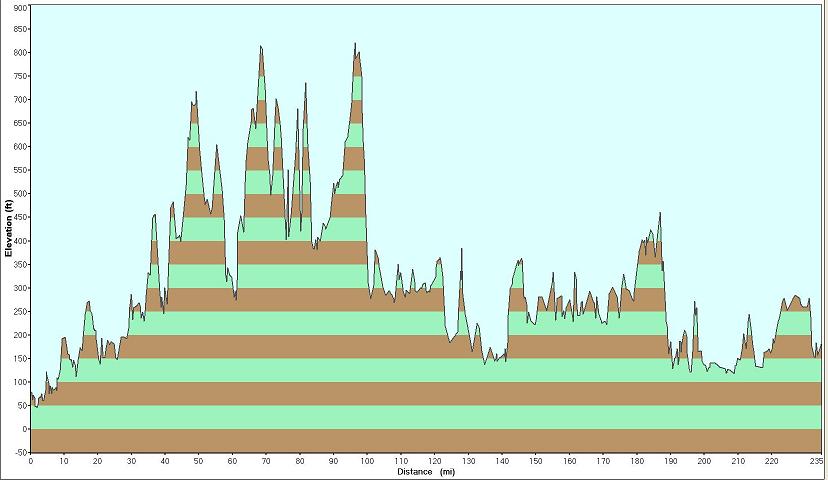Click the highest summit near mile 97

click(355, 45)
